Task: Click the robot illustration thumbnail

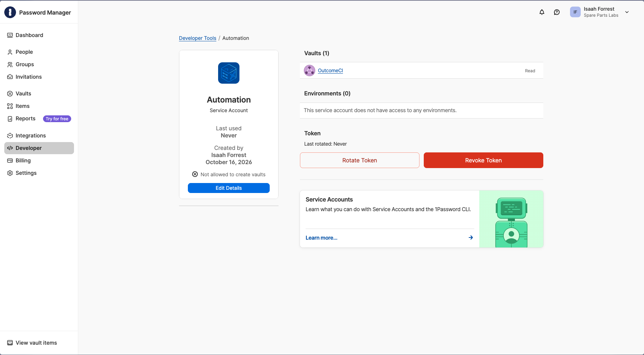Action: click(511, 219)
